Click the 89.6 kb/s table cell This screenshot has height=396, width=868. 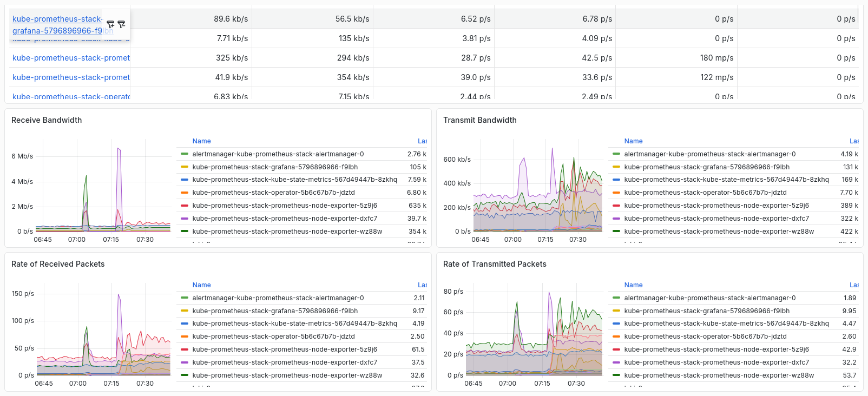(x=191, y=19)
